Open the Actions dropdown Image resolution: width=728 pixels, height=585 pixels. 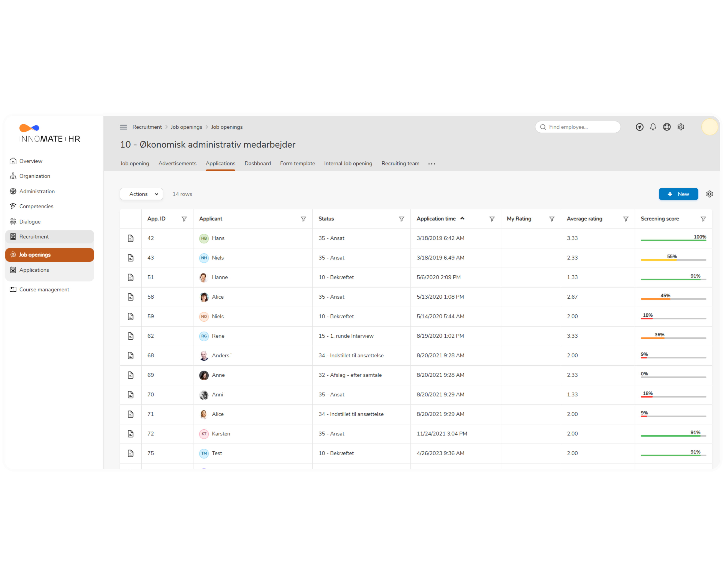142,194
